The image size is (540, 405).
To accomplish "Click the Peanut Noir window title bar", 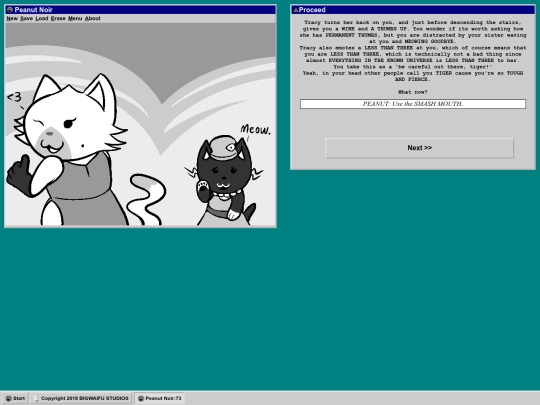I will [x=141, y=10].
